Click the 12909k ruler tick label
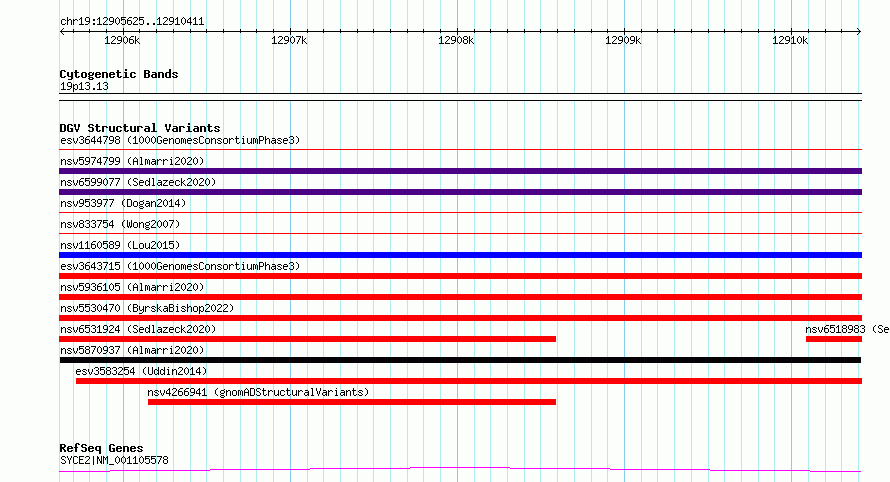This screenshot has width=890, height=482. (623, 40)
